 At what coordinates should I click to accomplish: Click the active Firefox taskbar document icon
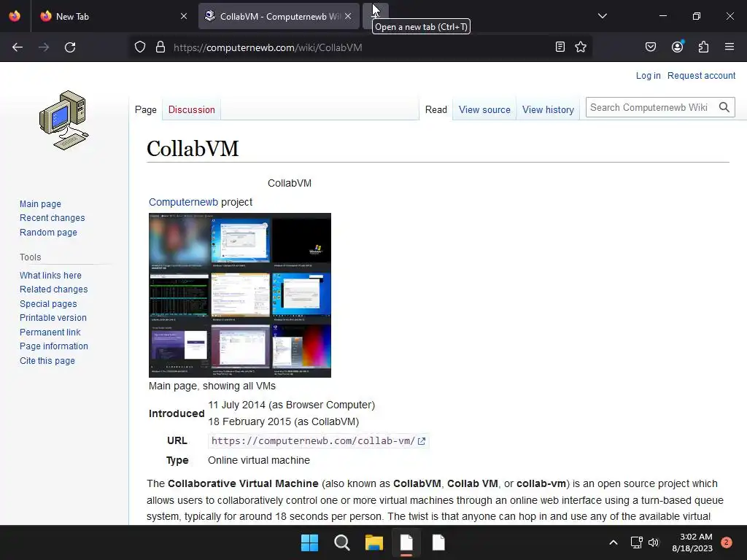tap(406, 542)
